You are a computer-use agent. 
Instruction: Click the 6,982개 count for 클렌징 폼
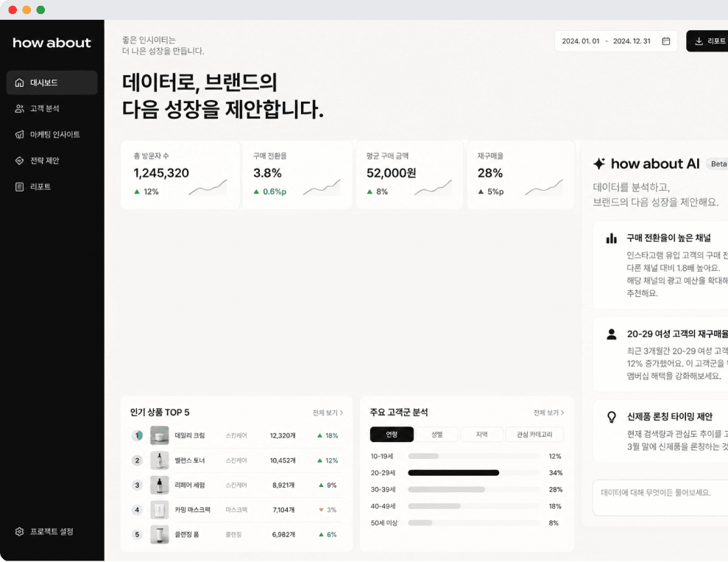[x=283, y=535]
